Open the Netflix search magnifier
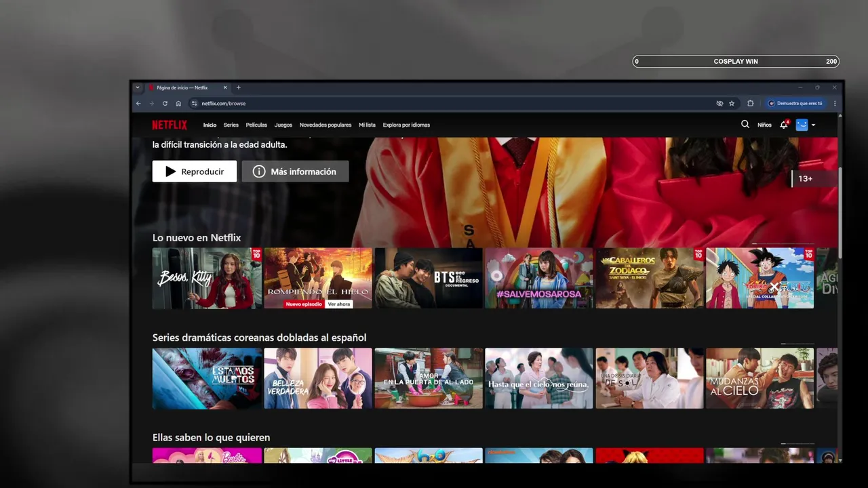The height and width of the screenshot is (488, 868). pyautogui.click(x=745, y=124)
